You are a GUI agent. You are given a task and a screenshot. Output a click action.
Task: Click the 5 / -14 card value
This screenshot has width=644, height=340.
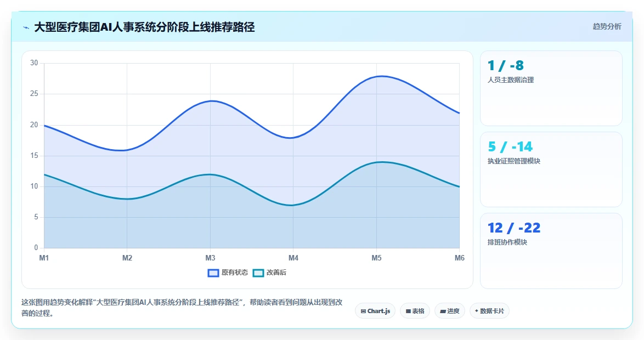[x=510, y=146]
